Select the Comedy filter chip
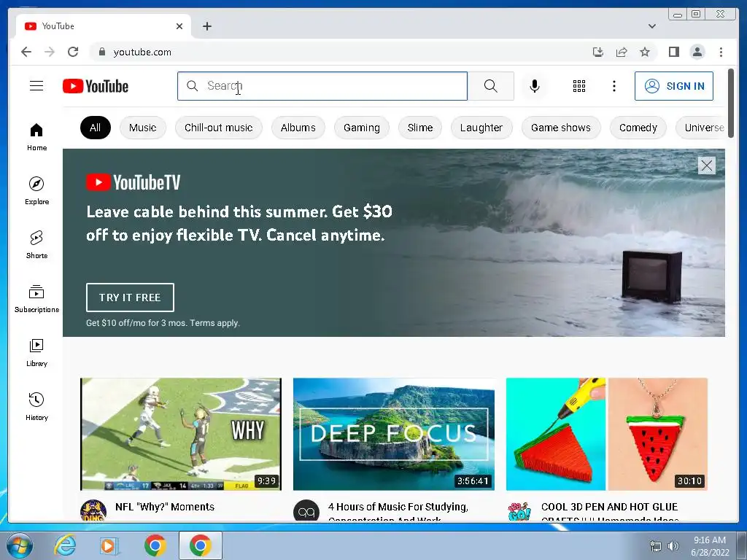Image resolution: width=747 pixels, height=560 pixels. [638, 128]
